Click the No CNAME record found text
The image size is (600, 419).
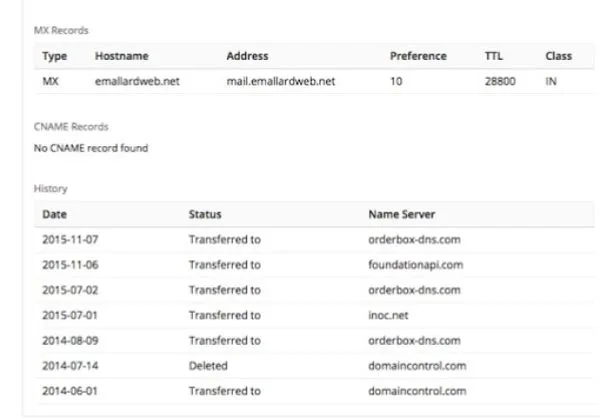[91, 148]
